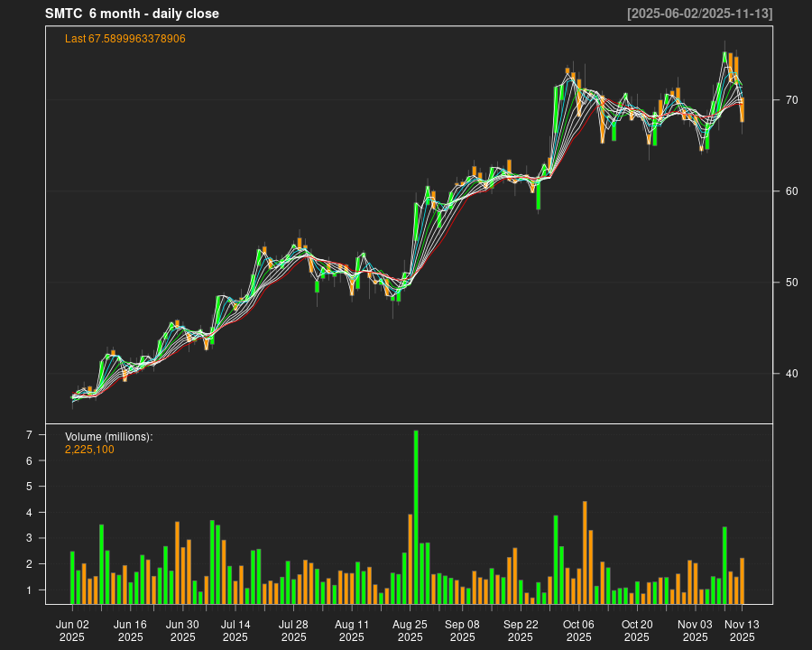Click the orange 2,225,100 volume value

point(89,450)
